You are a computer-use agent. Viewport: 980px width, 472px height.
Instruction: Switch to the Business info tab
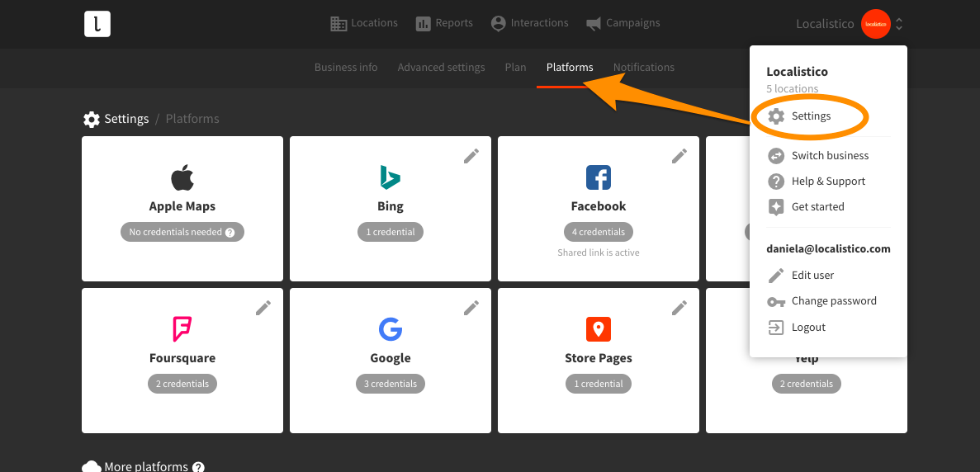[x=346, y=68]
